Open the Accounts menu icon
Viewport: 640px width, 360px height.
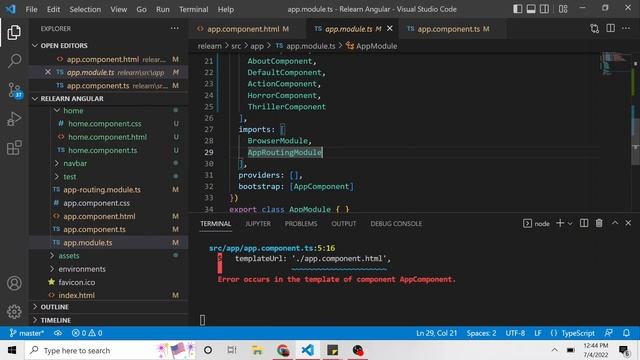(x=14, y=283)
